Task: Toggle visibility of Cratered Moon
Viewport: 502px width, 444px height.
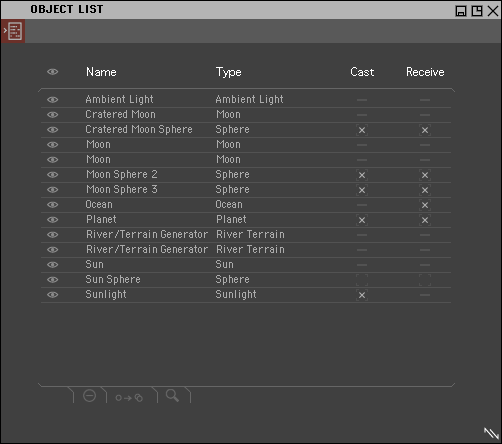Action: 53,114
